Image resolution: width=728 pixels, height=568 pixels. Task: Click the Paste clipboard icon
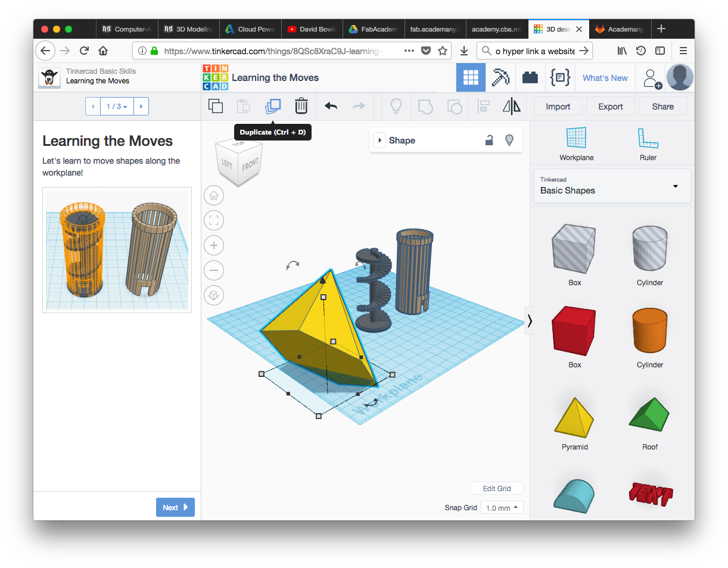coord(244,107)
